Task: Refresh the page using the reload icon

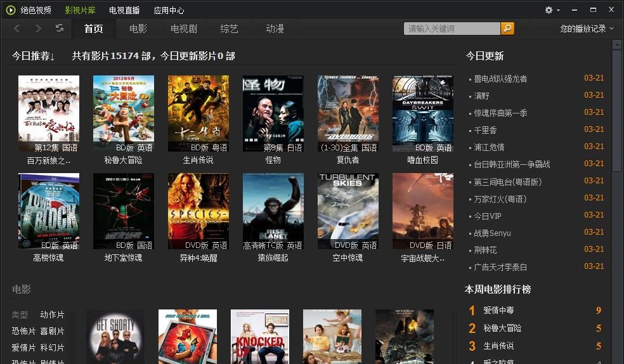Action: (x=60, y=29)
